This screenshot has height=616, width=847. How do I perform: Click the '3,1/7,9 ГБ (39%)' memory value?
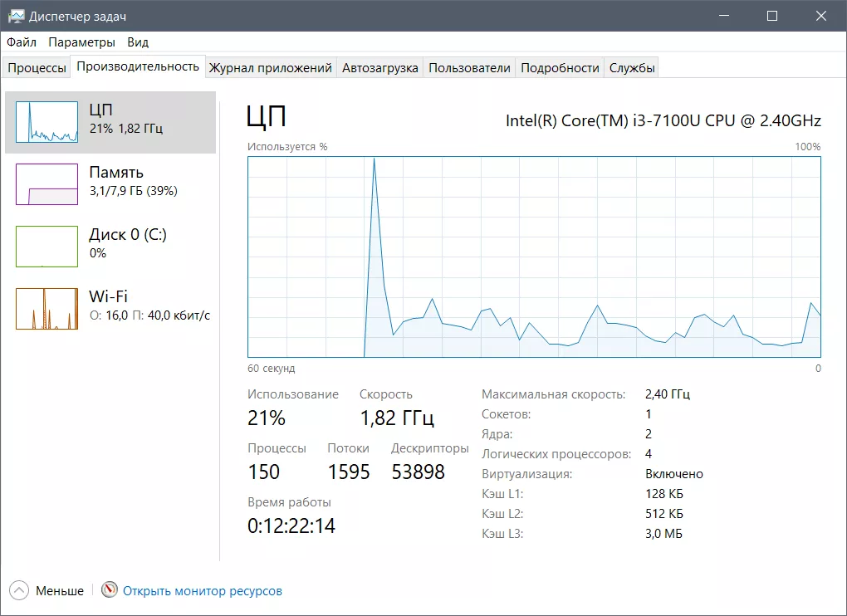pos(134,191)
